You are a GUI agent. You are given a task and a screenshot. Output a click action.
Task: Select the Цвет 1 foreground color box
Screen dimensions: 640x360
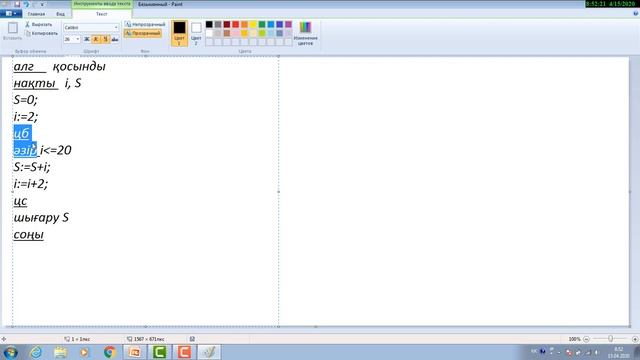[x=179, y=33]
